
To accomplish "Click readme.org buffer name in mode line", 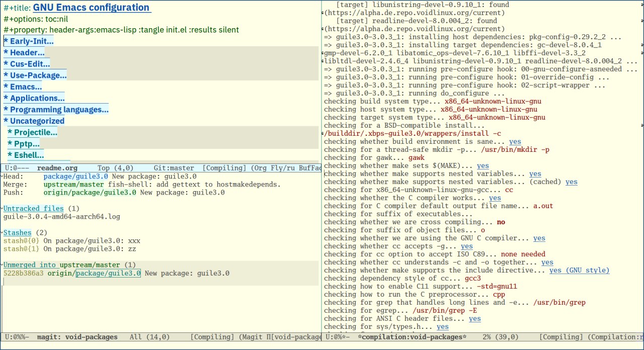I will pyautogui.click(x=57, y=168).
